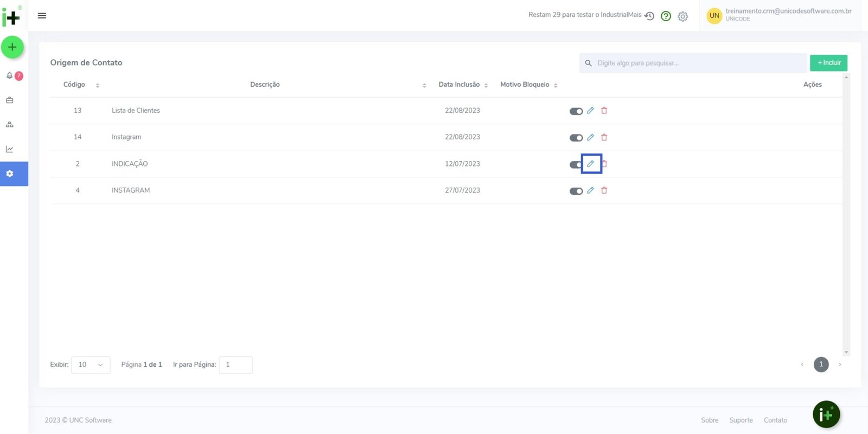Delete the Instagram row with trash icon

click(x=604, y=137)
